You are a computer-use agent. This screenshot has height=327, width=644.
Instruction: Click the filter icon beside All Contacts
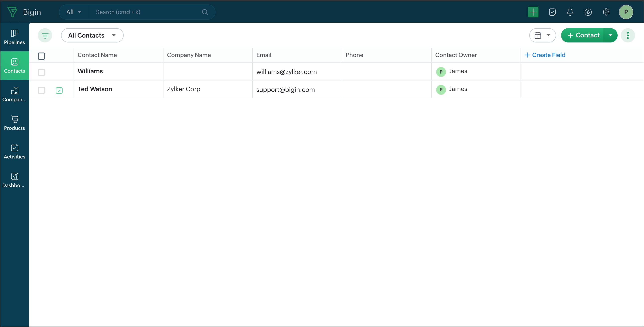[x=45, y=36]
